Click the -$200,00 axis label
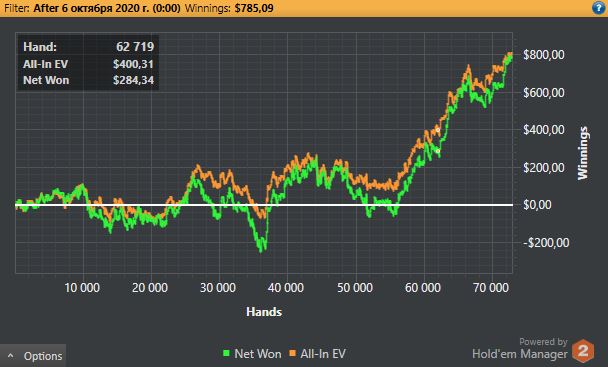608x367 pixels. coord(546,243)
